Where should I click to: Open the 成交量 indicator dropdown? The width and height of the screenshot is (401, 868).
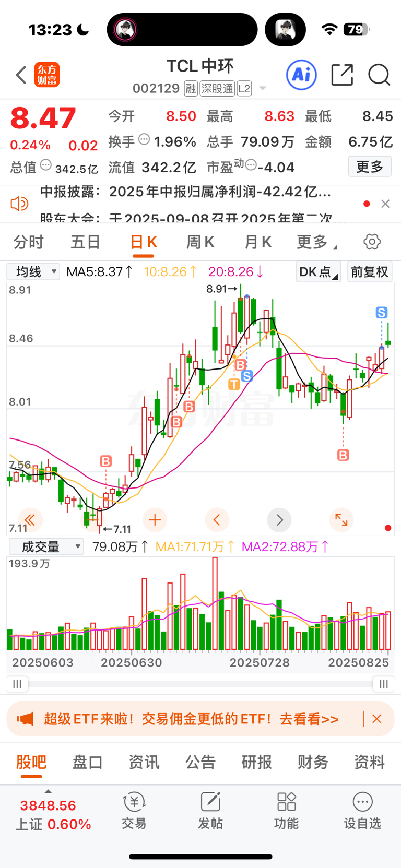[x=46, y=546]
